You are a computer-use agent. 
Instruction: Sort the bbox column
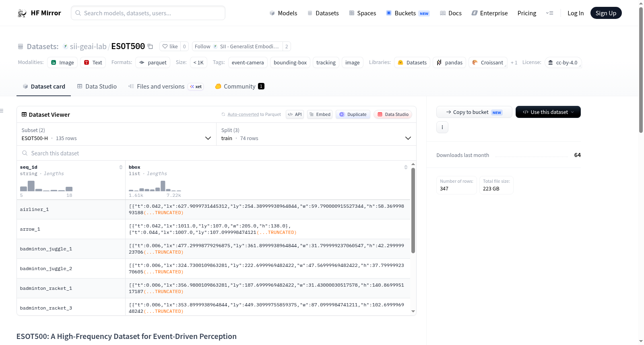tap(406, 167)
